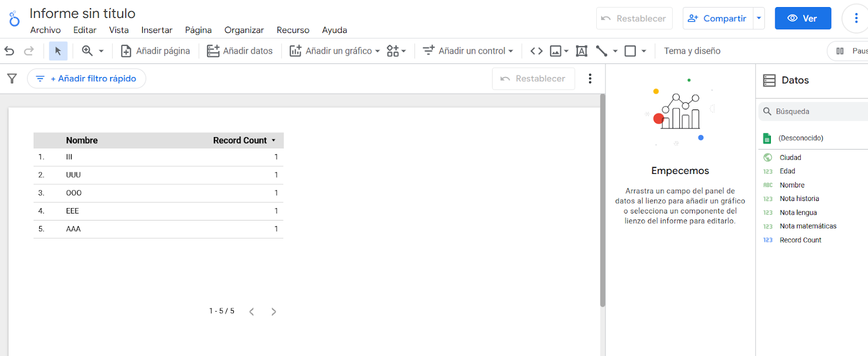The image size is (868, 356).
Task: Insert a text box using toolbar icon
Action: [x=581, y=51]
